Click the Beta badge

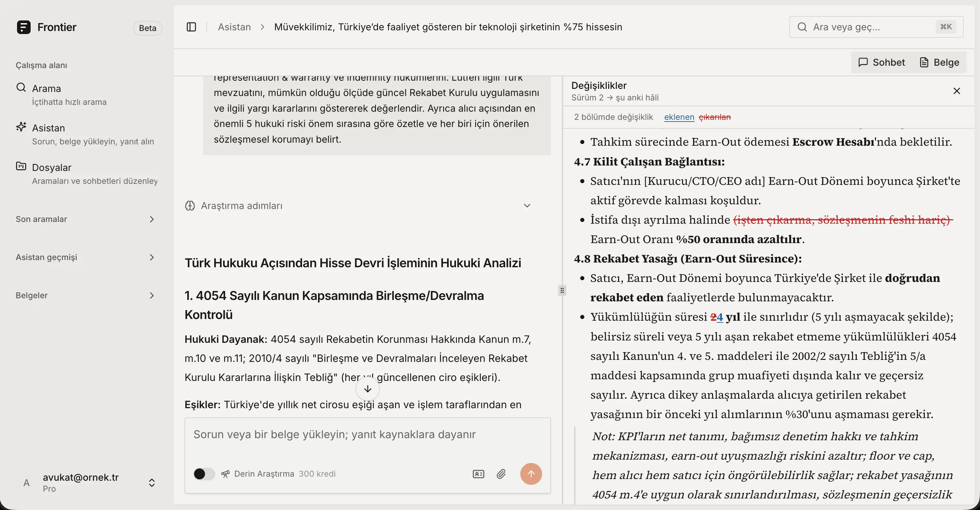pyautogui.click(x=147, y=28)
